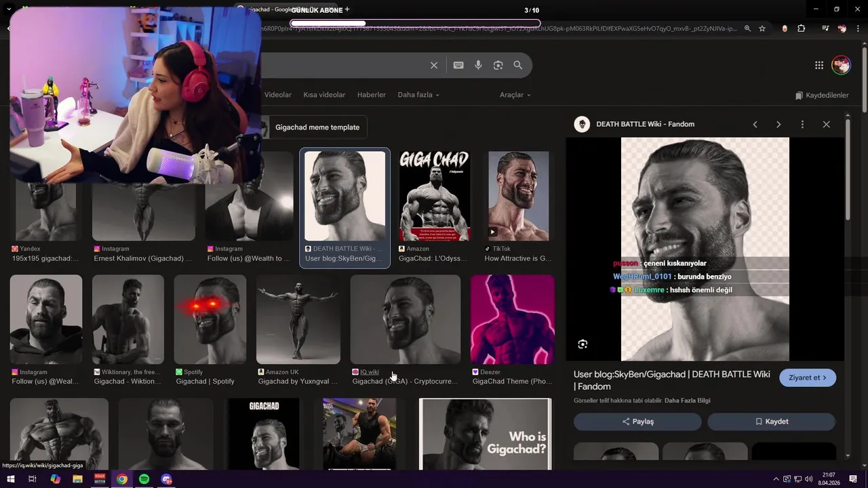Open the Amazon UK Gigachad by Yuxngval image

298,319
